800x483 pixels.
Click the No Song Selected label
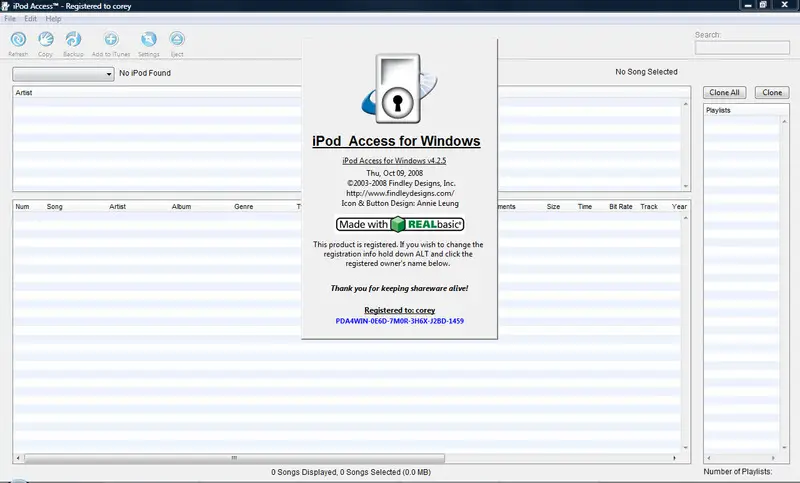pyautogui.click(x=646, y=72)
